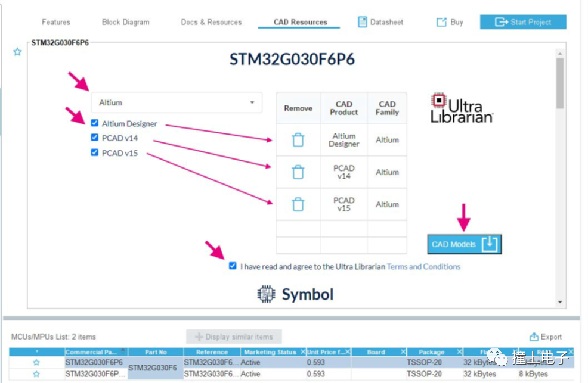Click the scrollbar down arrow in CAD panel
The width and height of the screenshot is (588, 383).
560,302
